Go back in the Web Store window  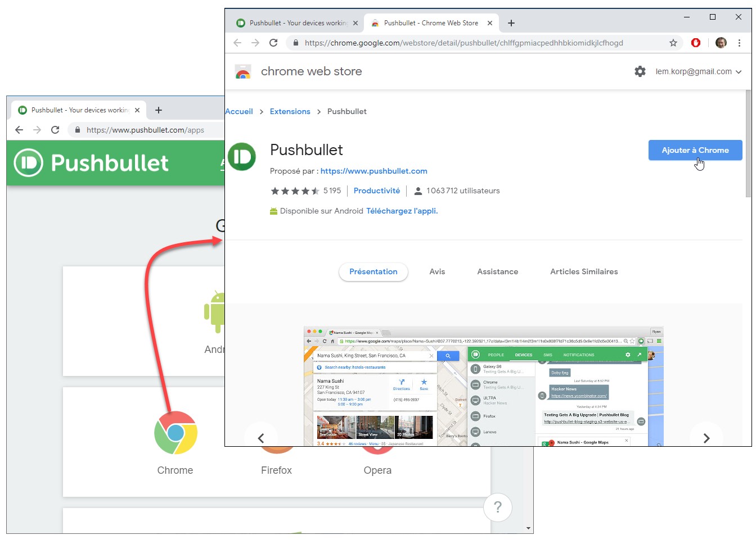[x=237, y=43]
